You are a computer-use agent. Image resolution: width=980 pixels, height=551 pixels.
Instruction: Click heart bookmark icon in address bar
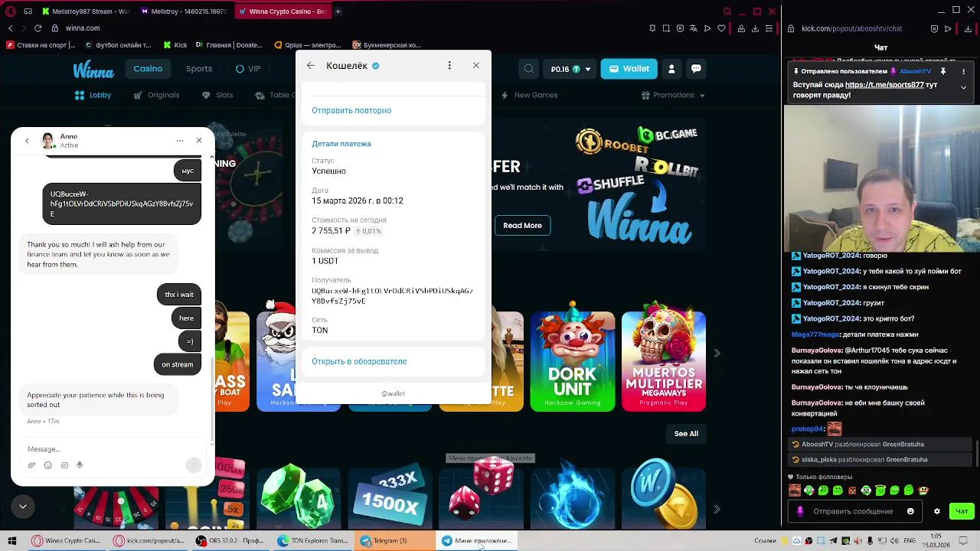click(x=721, y=28)
